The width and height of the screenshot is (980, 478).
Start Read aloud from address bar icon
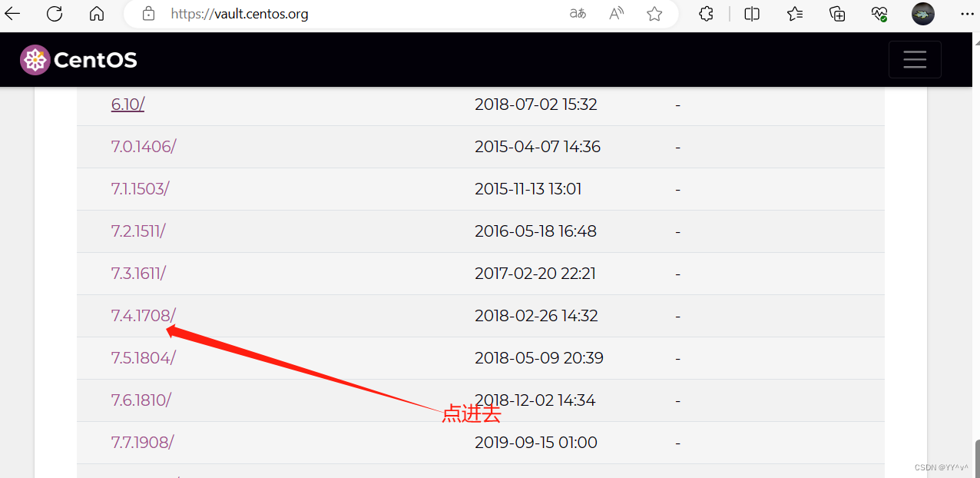pyautogui.click(x=616, y=14)
